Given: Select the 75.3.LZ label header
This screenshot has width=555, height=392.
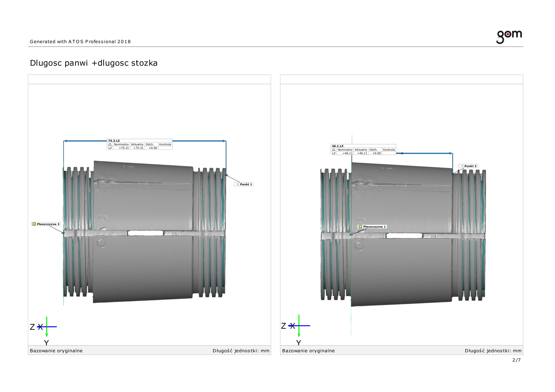Looking at the screenshot, I should click(x=140, y=141).
